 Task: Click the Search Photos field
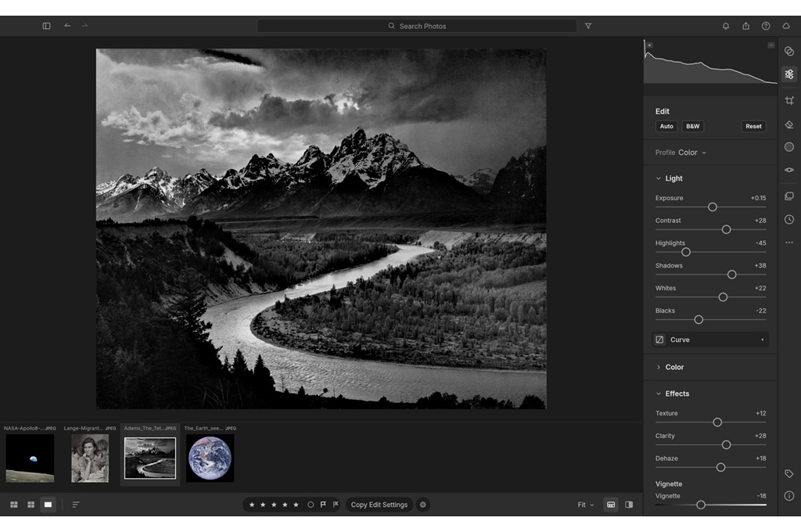click(x=417, y=26)
